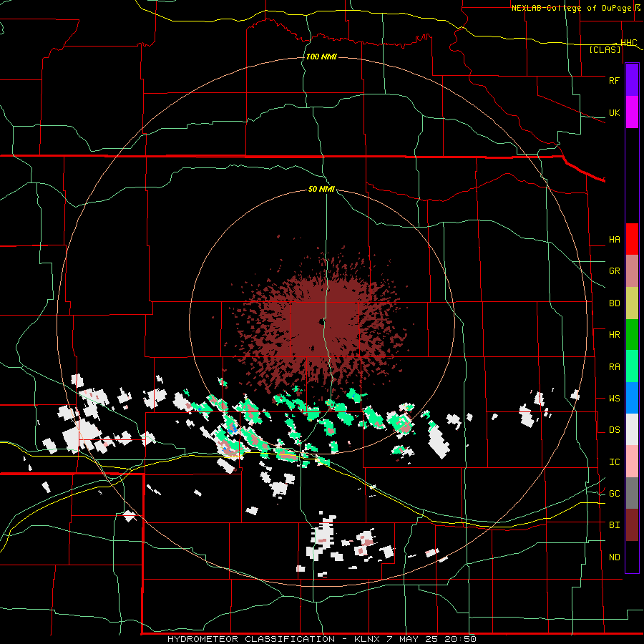Click the 7 MAY 25 date stamp
Viewport: 644px width, 644px height.
tap(412, 639)
